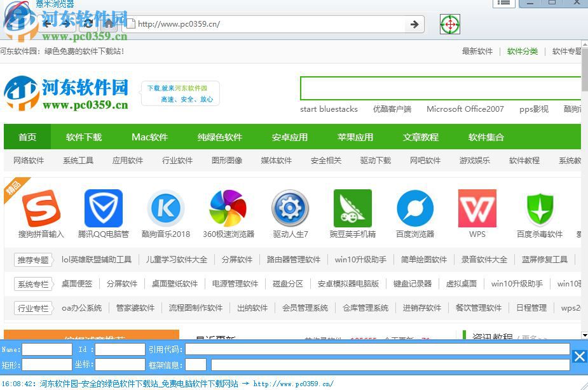
Task: Open the 行业软件 category
Action: 177,160
